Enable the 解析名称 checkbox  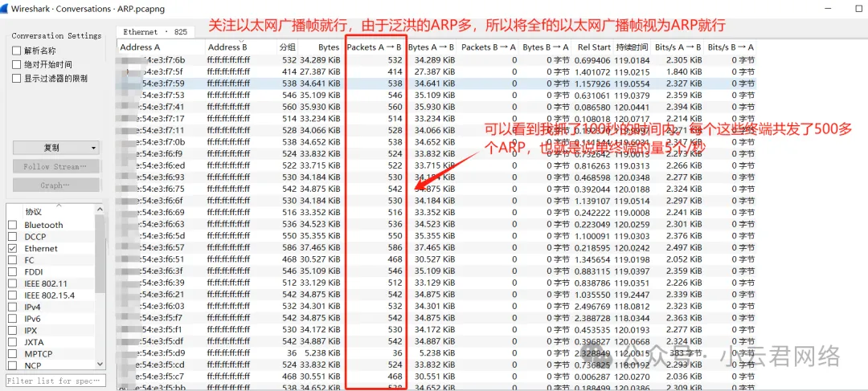(17, 51)
